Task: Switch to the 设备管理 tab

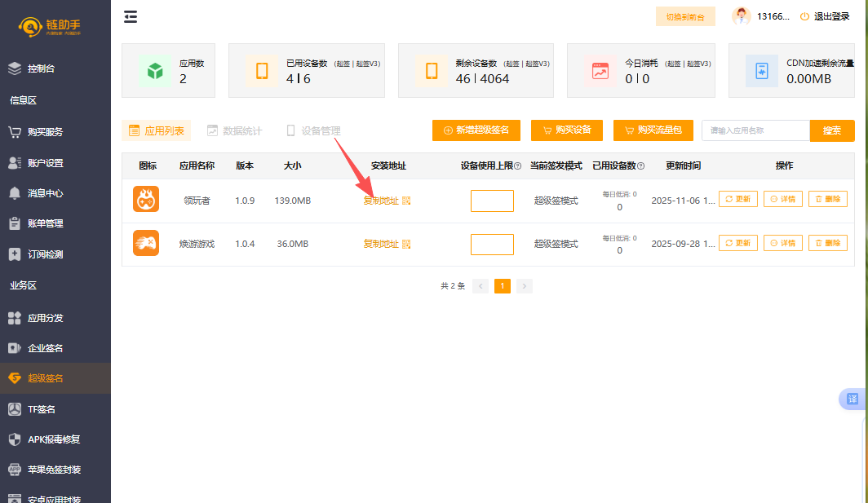Action: (x=313, y=130)
